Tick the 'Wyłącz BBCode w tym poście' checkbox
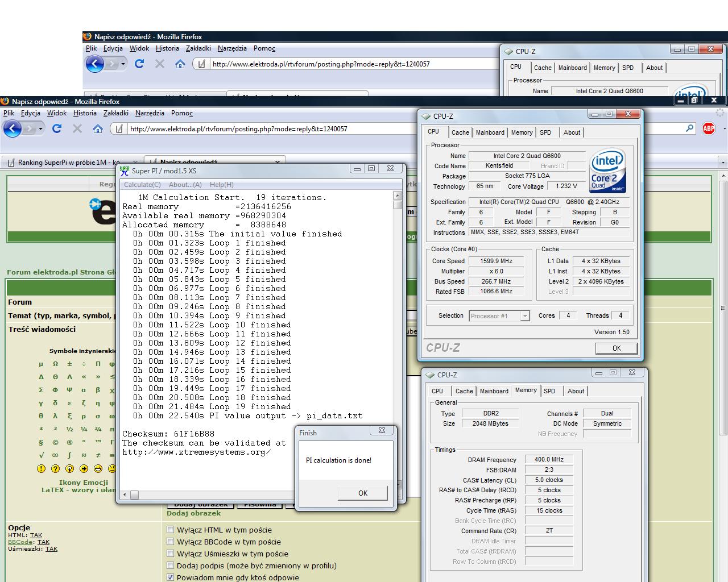The width and height of the screenshot is (728, 582). [170, 542]
